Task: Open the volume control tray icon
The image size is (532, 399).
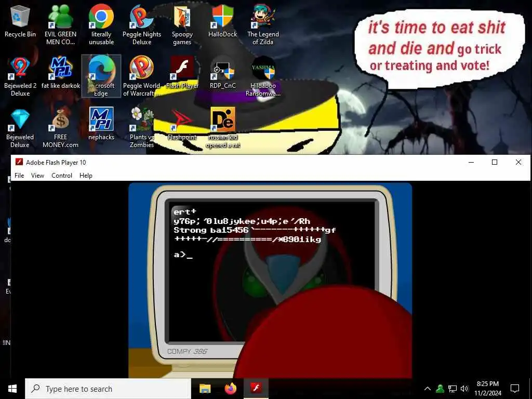Action: (x=464, y=389)
